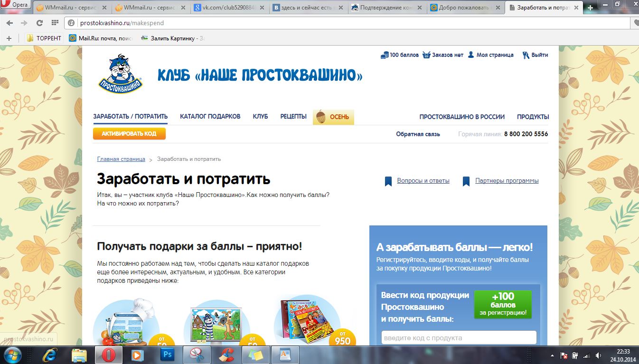Click the coins icon by 100 баллов

tap(385, 55)
